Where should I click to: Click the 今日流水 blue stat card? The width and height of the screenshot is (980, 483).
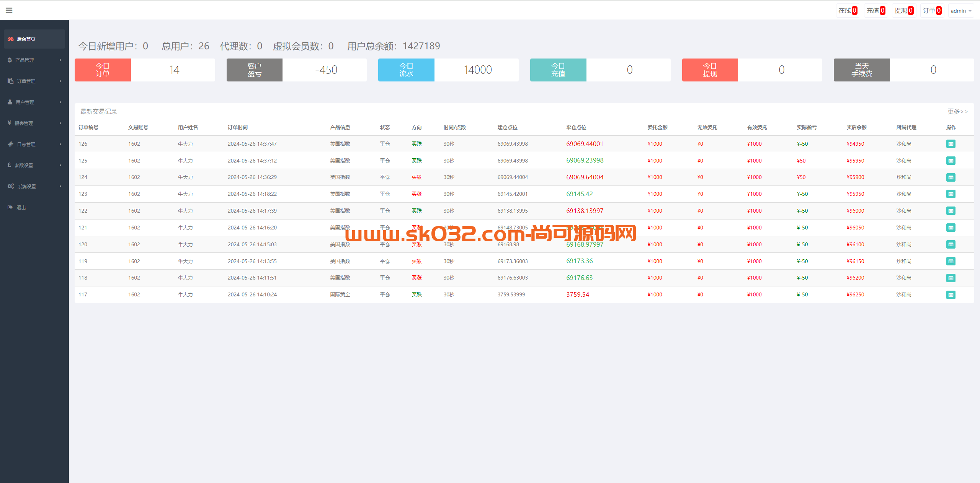[x=448, y=70]
